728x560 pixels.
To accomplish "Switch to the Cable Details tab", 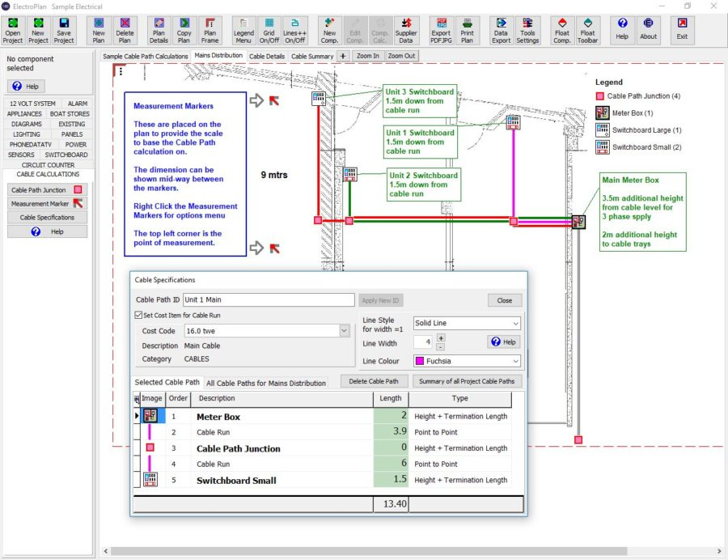I will pos(266,56).
